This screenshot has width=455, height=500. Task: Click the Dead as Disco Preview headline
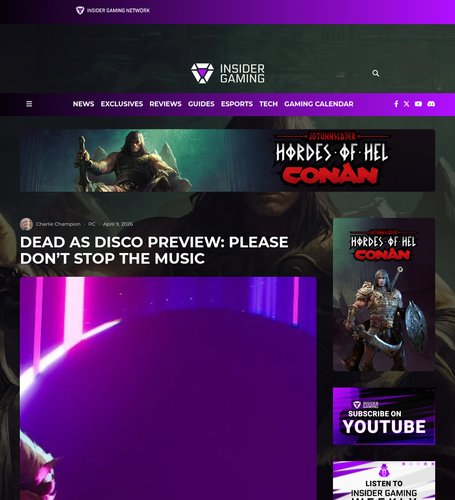[x=154, y=250]
